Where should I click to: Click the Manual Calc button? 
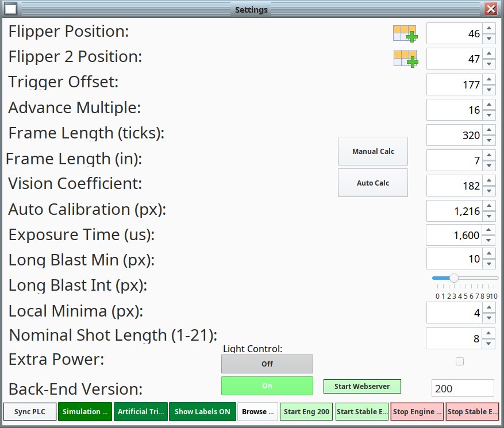tap(373, 151)
